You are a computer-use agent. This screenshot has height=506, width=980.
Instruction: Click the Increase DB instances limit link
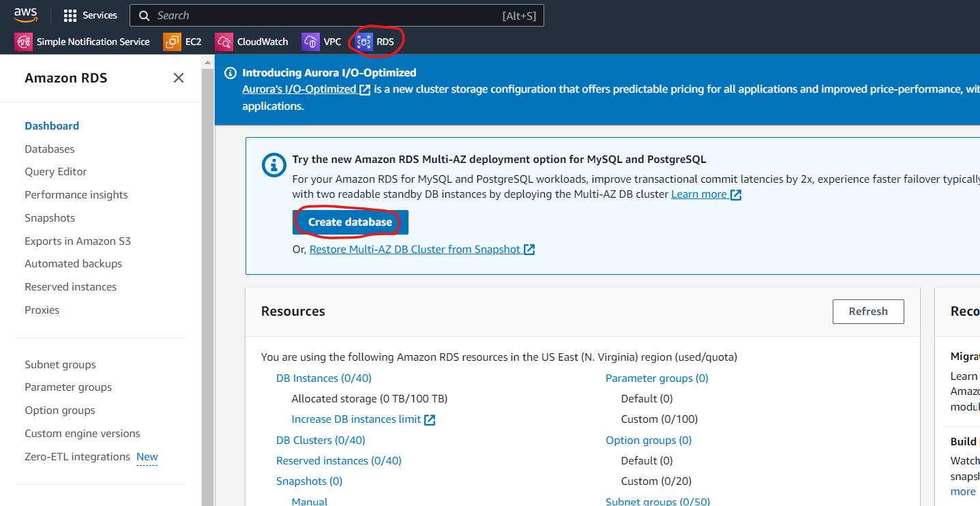tap(363, 419)
